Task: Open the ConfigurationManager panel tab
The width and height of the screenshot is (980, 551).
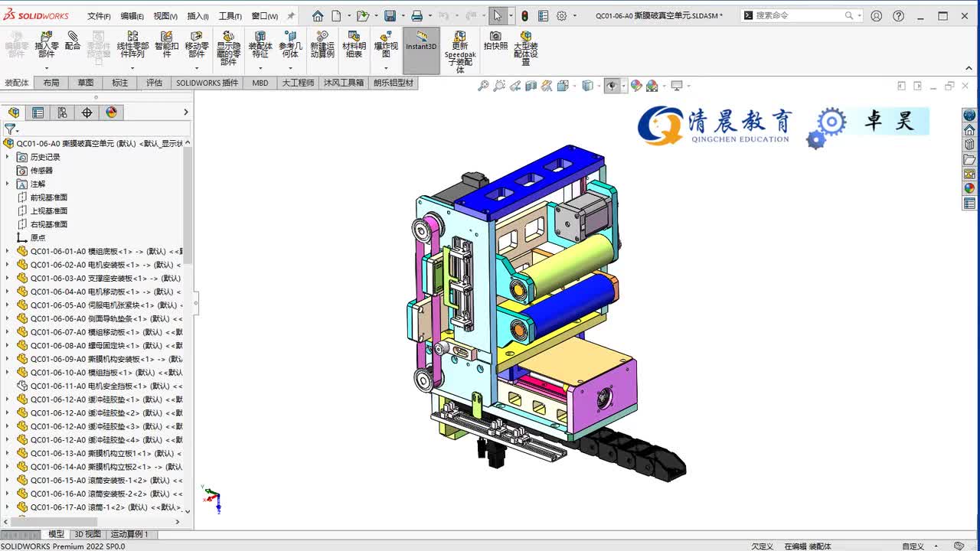Action: (x=62, y=112)
